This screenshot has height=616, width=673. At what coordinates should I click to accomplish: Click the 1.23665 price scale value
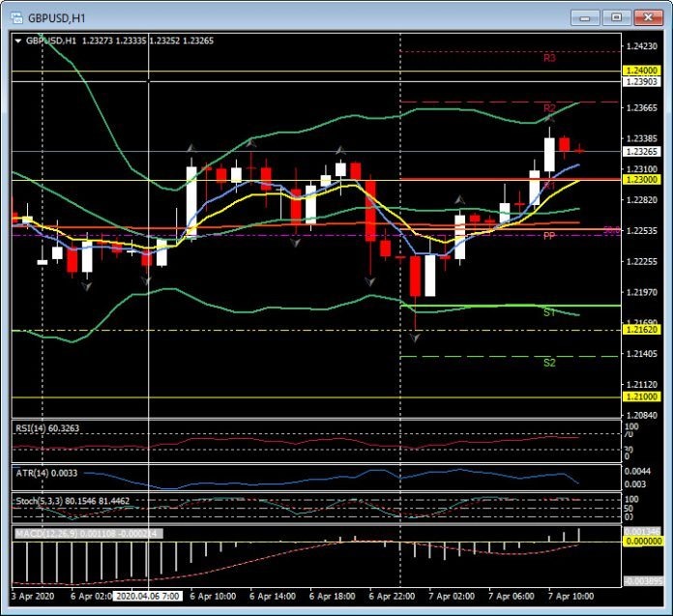pos(642,107)
